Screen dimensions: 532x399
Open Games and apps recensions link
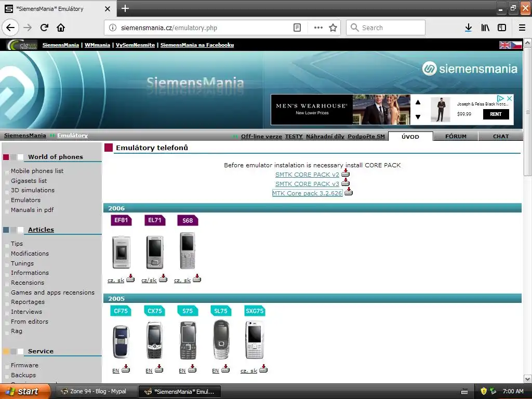click(52, 292)
